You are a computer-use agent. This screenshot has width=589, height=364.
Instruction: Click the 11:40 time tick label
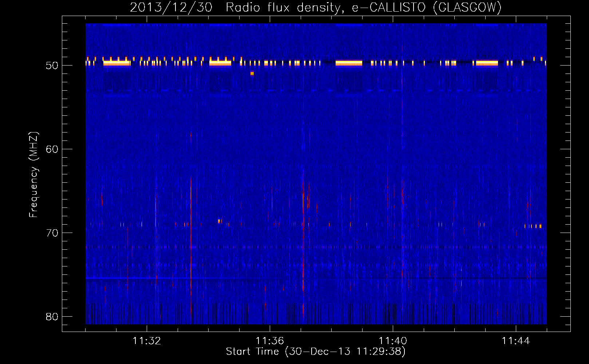[393, 341]
